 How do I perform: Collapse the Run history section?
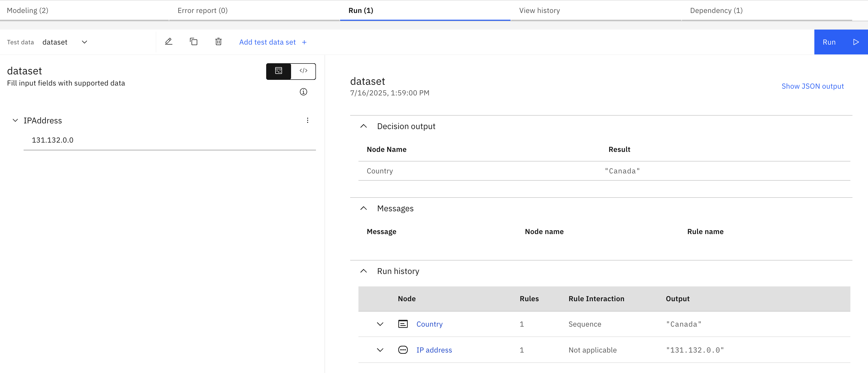(x=364, y=271)
